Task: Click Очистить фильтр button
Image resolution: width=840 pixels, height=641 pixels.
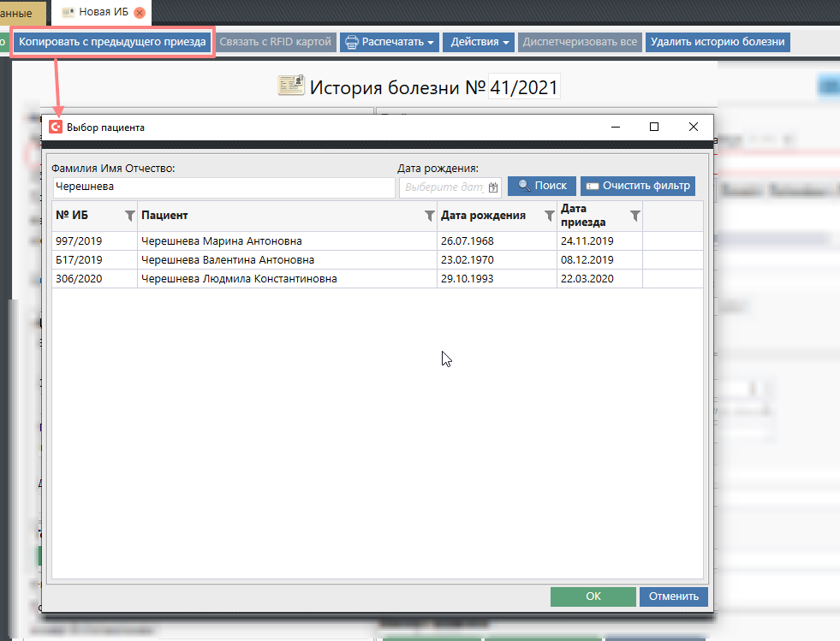Action: click(637, 186)
